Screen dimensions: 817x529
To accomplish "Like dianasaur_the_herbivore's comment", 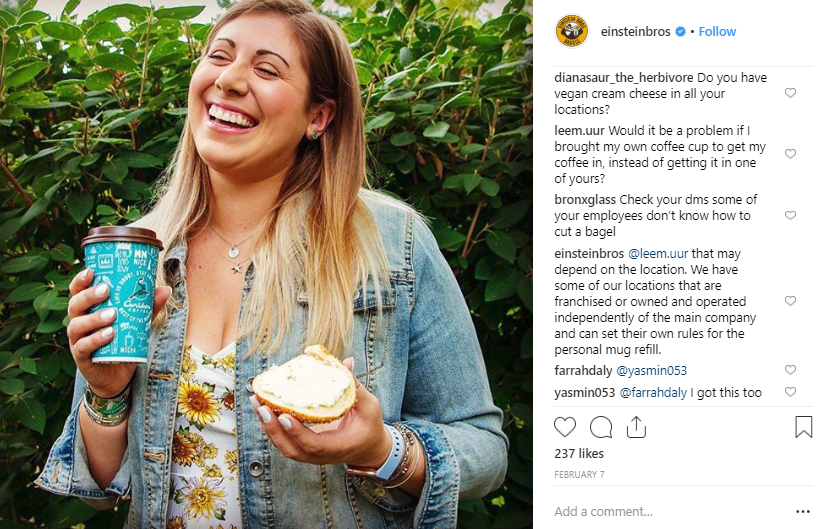I will pyautogui.click(x=790, y=93).
